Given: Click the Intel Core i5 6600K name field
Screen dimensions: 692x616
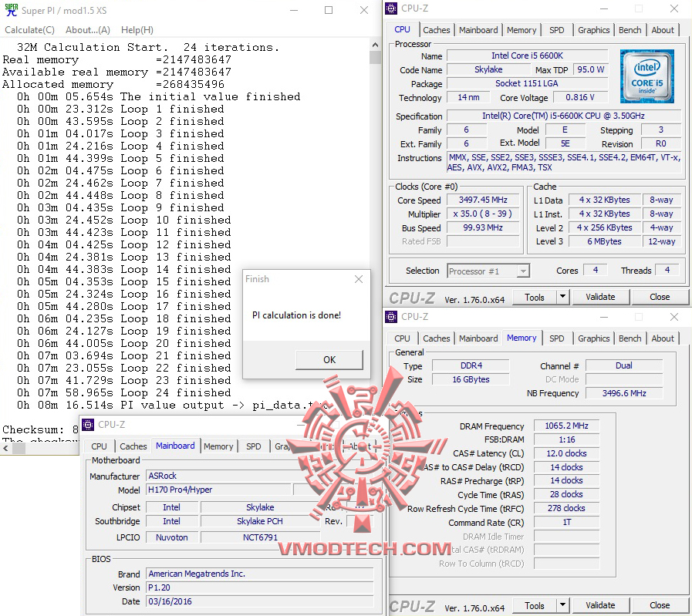Looking at the screenshot, I should tap(528, 56).
